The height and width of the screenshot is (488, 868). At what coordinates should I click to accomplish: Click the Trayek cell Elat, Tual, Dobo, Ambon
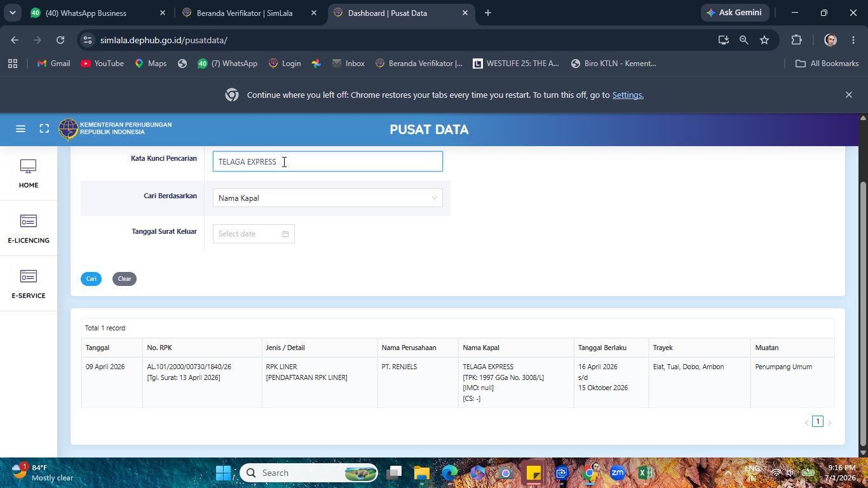click(700, 382)
